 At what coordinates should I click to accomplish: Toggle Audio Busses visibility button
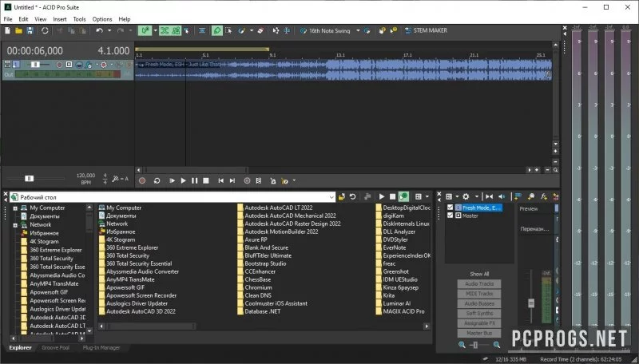point(479,304)
